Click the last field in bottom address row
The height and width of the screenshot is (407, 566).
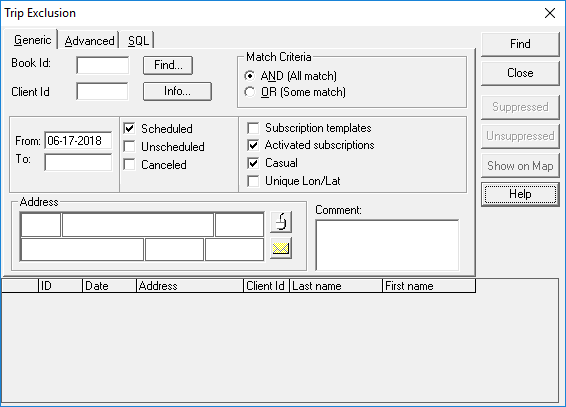point(235,249)
